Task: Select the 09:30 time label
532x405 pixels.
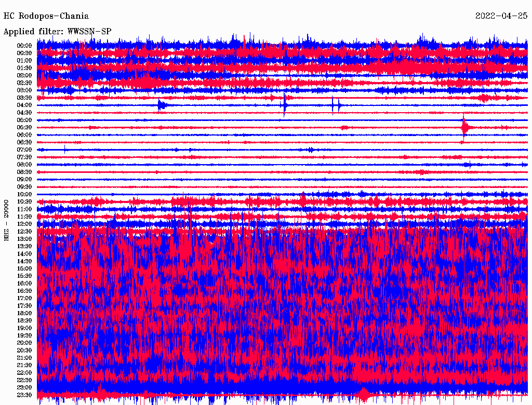Action: click(24, 187)
